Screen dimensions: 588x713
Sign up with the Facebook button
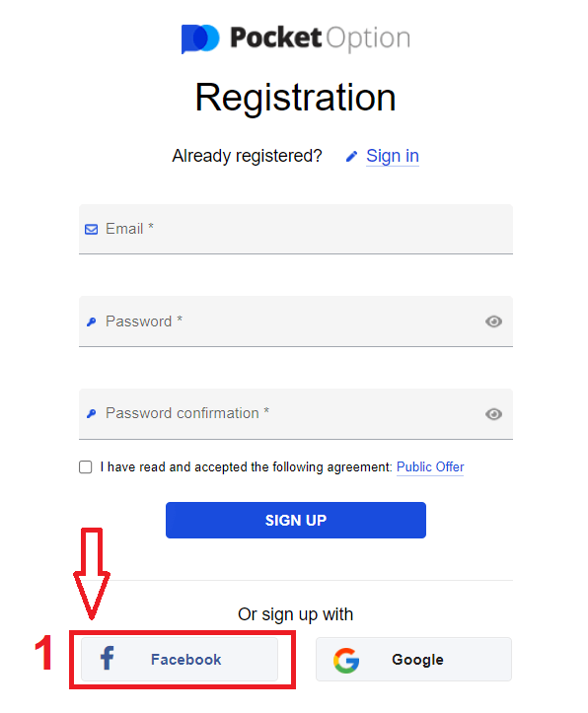(x=180, y=660)
